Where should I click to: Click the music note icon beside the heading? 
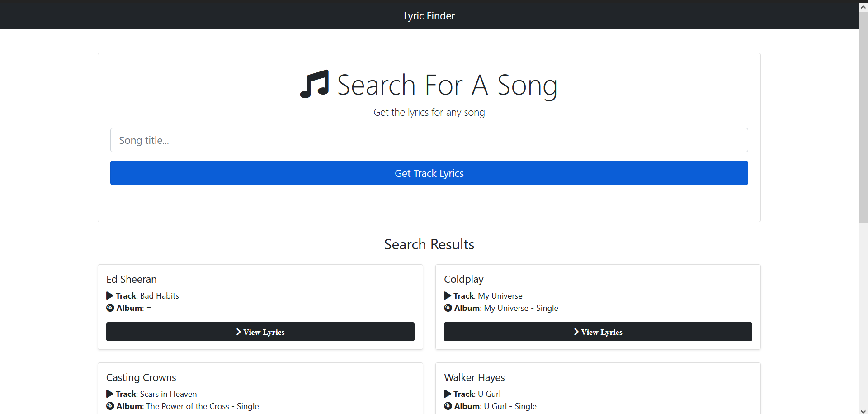pos(314,84)
